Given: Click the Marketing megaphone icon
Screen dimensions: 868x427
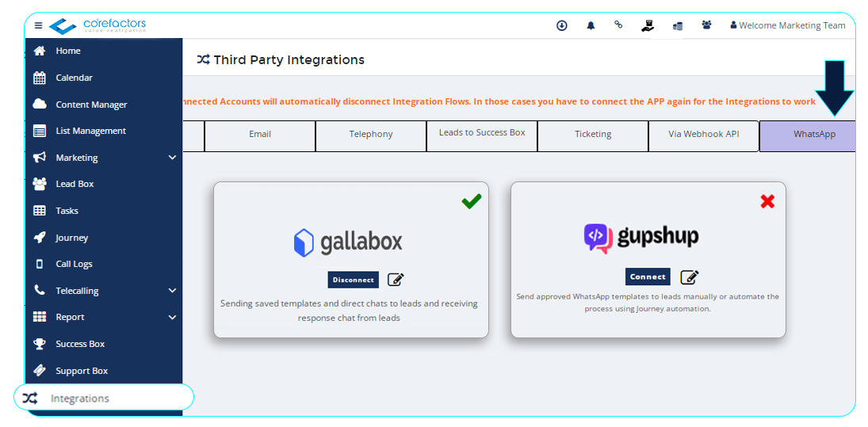Looking at the screenshot, I should [x=40, y=158].
